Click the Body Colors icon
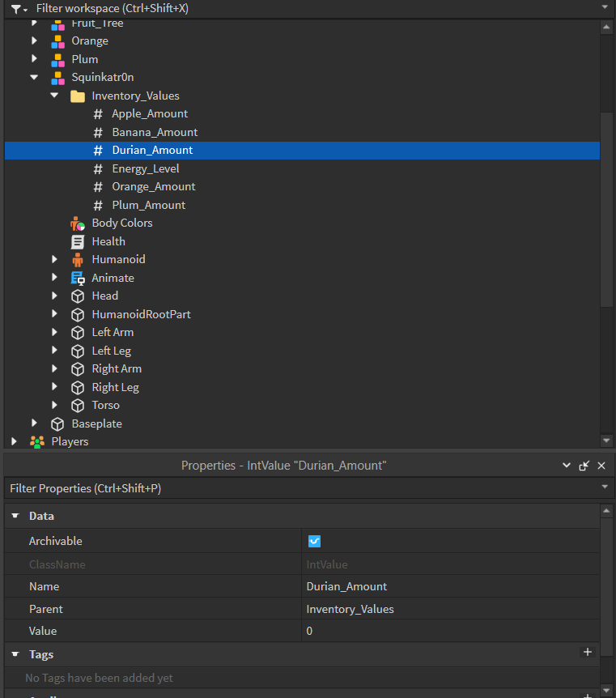 (77, 223)
